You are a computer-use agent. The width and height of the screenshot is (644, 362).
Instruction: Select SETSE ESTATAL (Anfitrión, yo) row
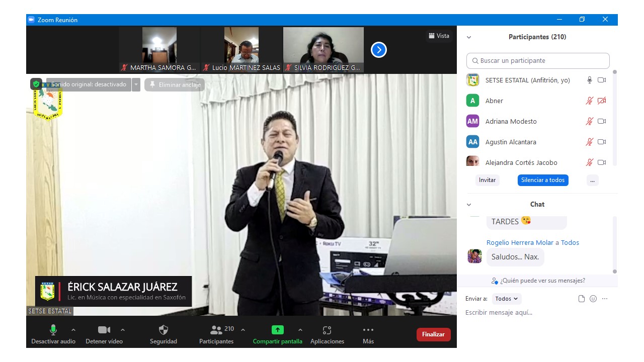pos(536,80)
